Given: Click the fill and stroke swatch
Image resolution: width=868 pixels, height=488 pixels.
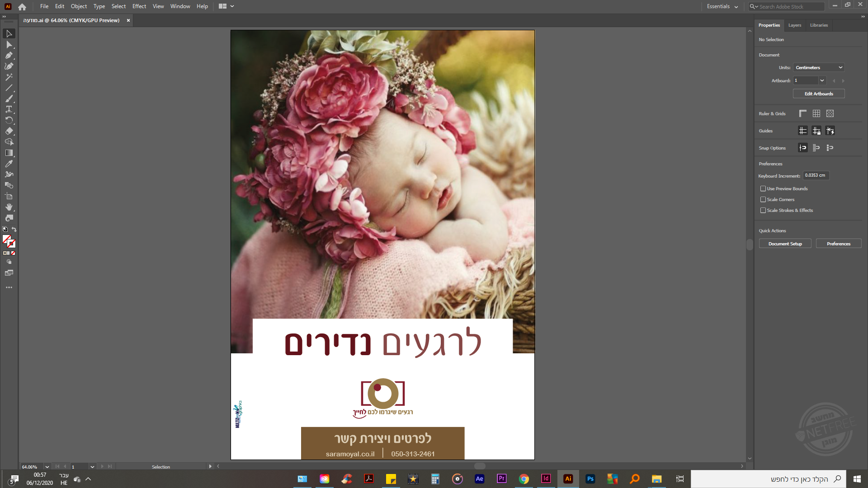Looking at the screenshot, I should pyautogui.click(x=9, y=241).
